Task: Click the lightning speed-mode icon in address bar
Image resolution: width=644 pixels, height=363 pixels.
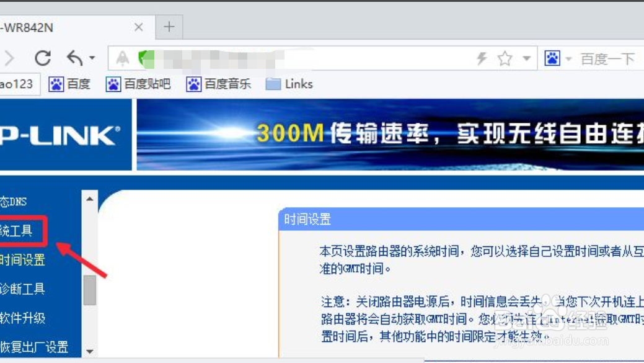Action: pos(482,58)
